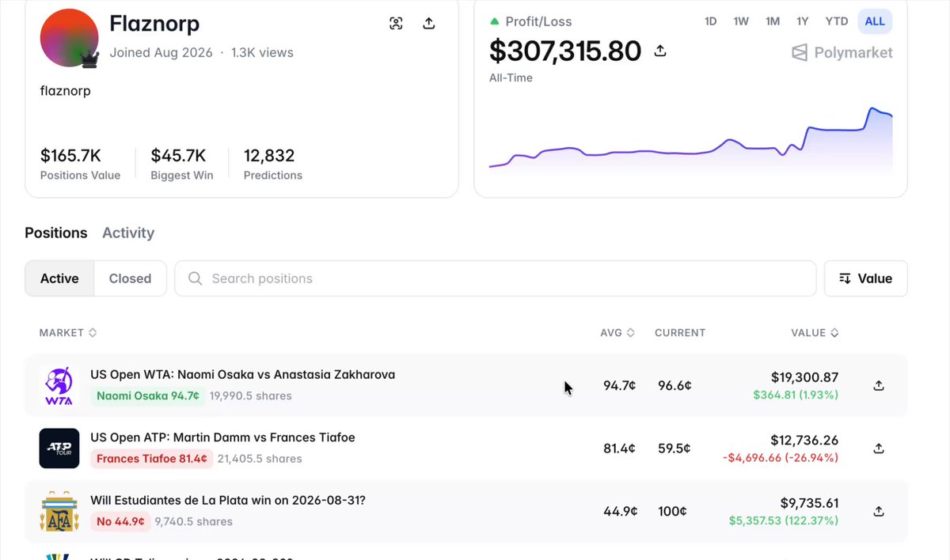Open the WTA logo for Osaka match

tap(59, 386)
